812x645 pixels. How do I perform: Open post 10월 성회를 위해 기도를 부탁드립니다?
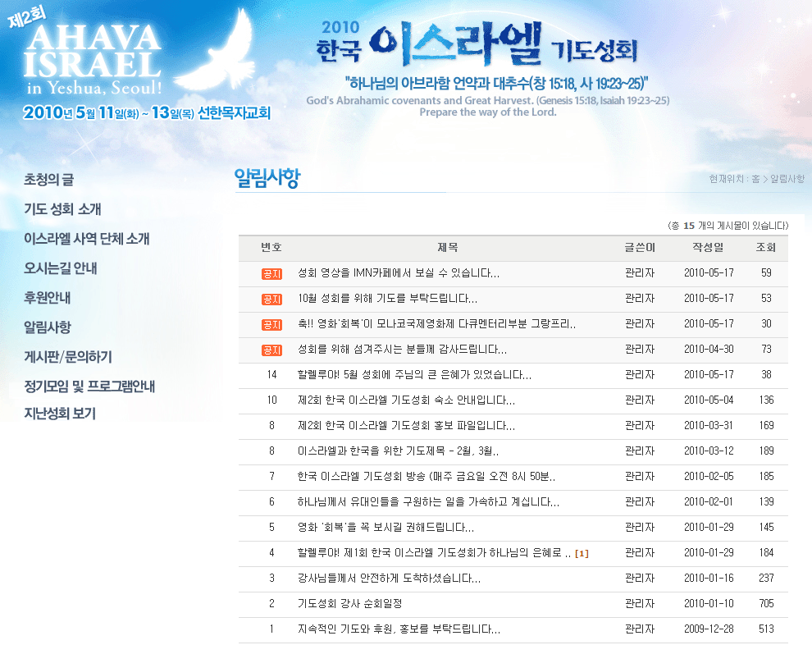(387, 299)
